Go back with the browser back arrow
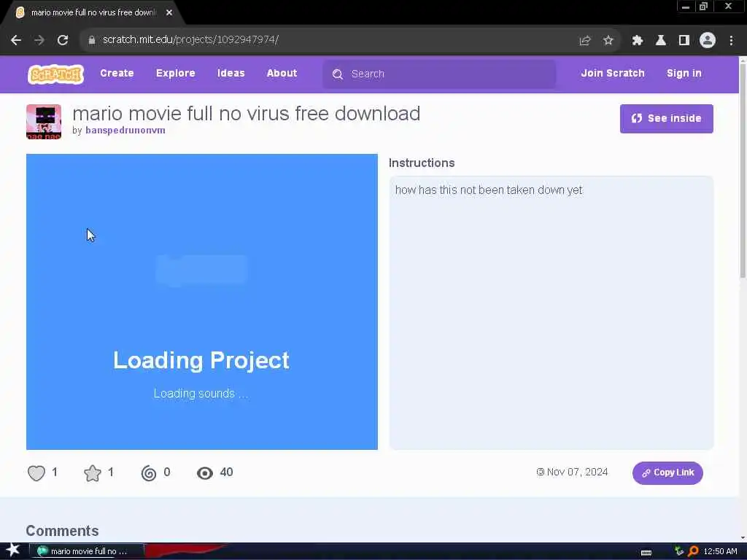The width and height of the screenshot is (747, 560). click(x=16, y=40)
